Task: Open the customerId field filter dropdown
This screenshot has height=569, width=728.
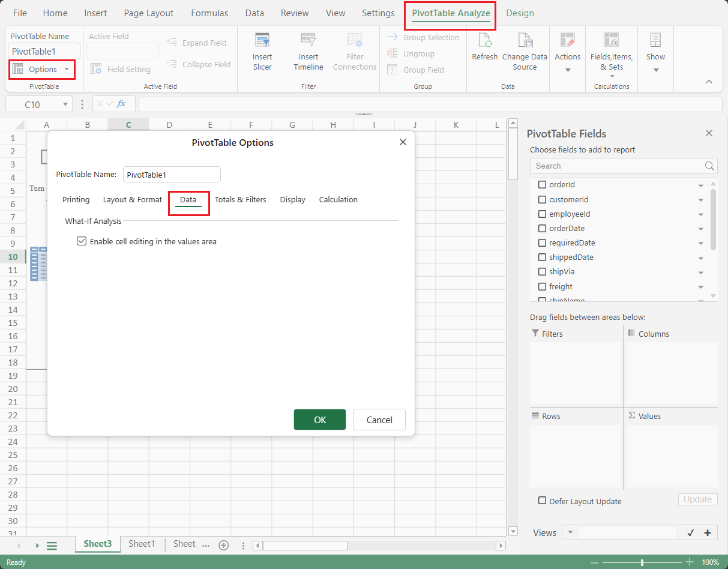Action: click(x=701, y=200)
